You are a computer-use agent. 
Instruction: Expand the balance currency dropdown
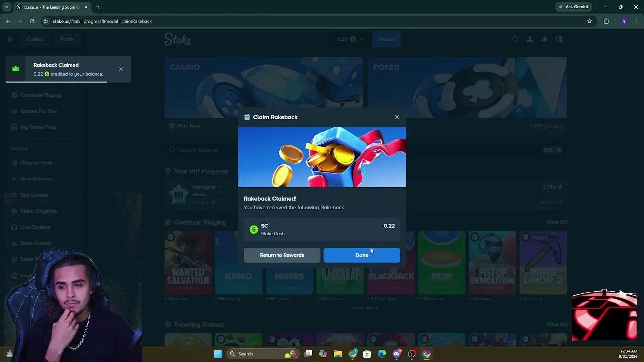coord(362,39)
